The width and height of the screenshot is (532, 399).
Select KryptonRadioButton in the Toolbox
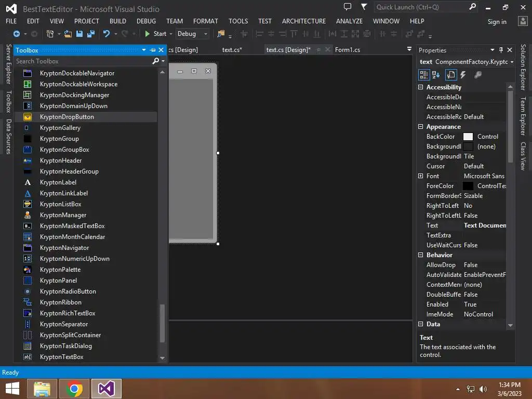[86, 291]
